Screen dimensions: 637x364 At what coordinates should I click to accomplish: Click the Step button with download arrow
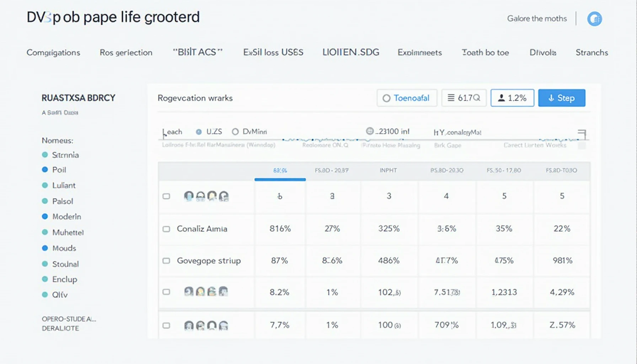pos(562,98)
